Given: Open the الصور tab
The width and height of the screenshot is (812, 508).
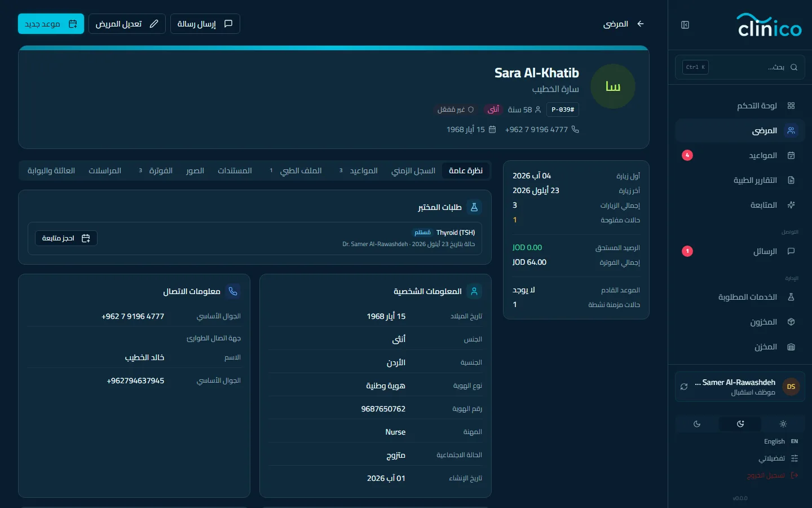Looking at the screenshot, I should [x=195, y=170].
